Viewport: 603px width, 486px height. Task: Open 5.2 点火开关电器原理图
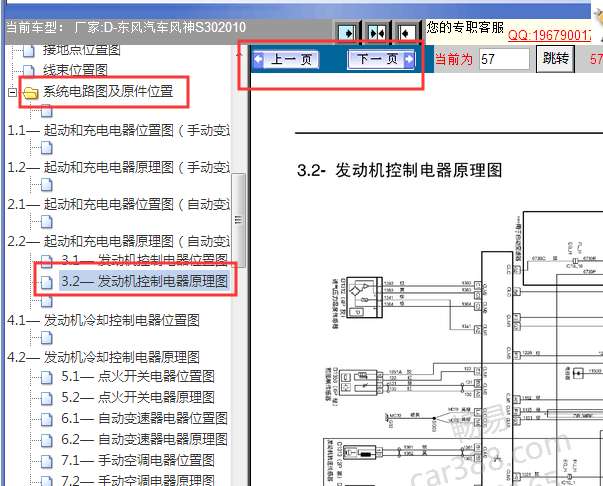(138, 397)
